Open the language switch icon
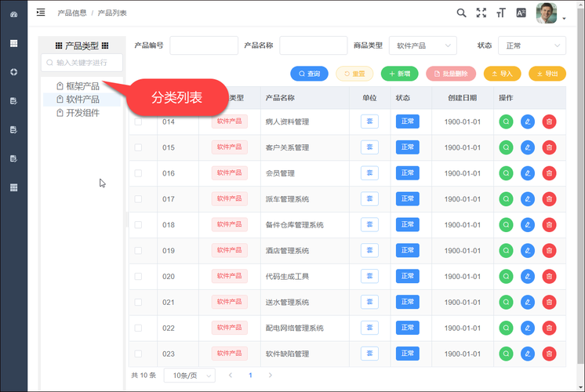This screenshot has width=585, height=392. 521,13
